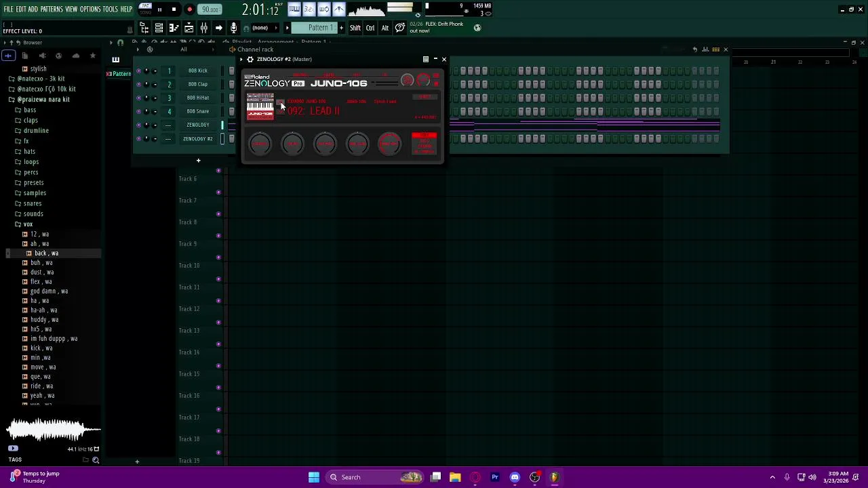The height and width of the screenshot is (488, 868).
Task: Stop playback with the stop button
Action: pos(174,9)
